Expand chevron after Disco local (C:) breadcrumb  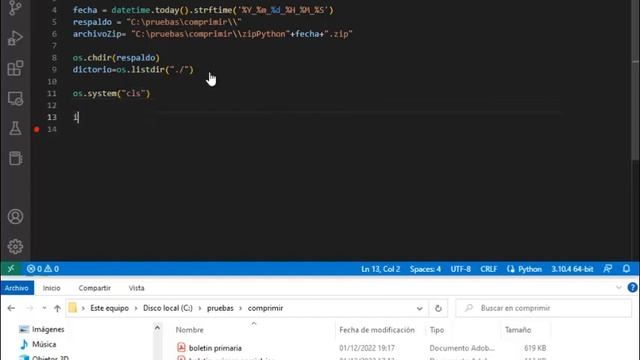pyautogui.click(x=200, y=308)
